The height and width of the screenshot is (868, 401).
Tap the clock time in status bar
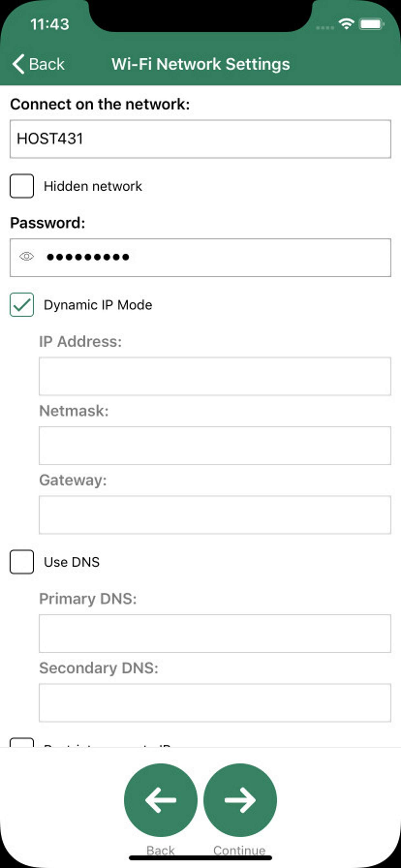pos(50,24)
